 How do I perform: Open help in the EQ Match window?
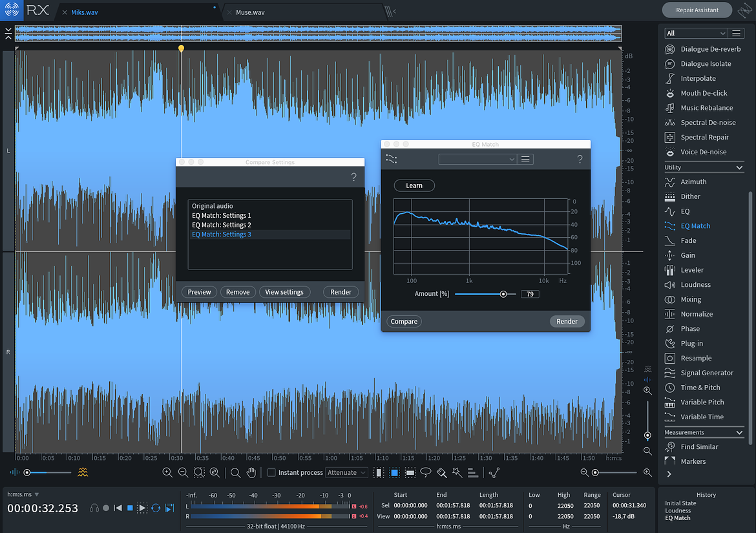pyautogui.click(x=580, y=159)
